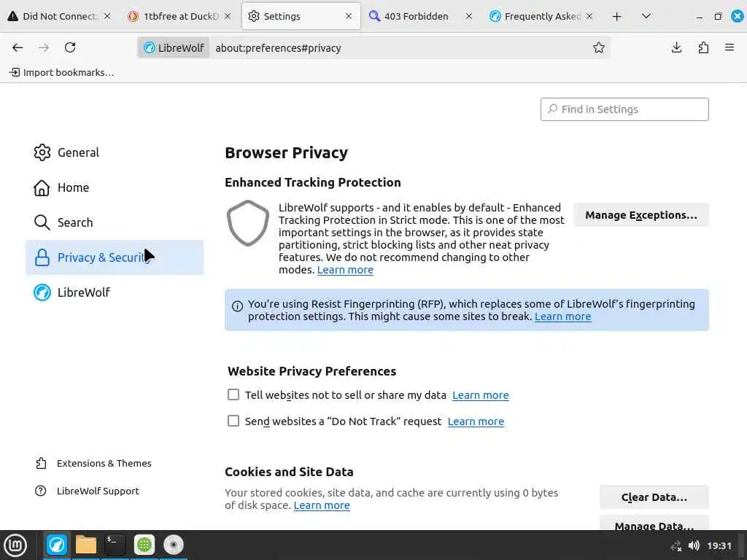Open a new tab with the plus button
This screenshot has height=560, width=747.
[617, 17]
